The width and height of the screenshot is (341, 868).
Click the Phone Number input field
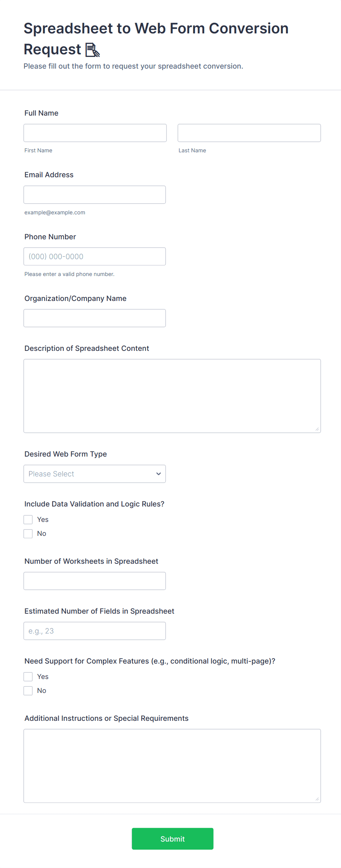tap(95, 257)
